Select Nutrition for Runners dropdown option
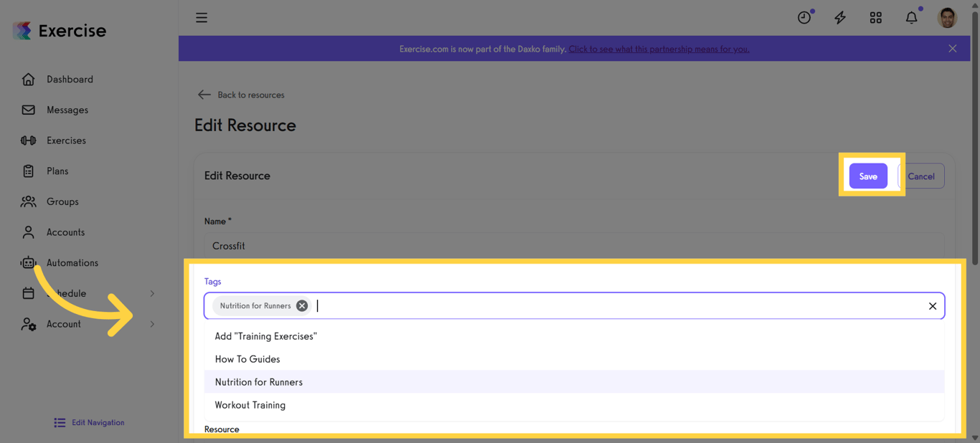The image size is (980, 443). pyautogui.click(x=574, y=382)
